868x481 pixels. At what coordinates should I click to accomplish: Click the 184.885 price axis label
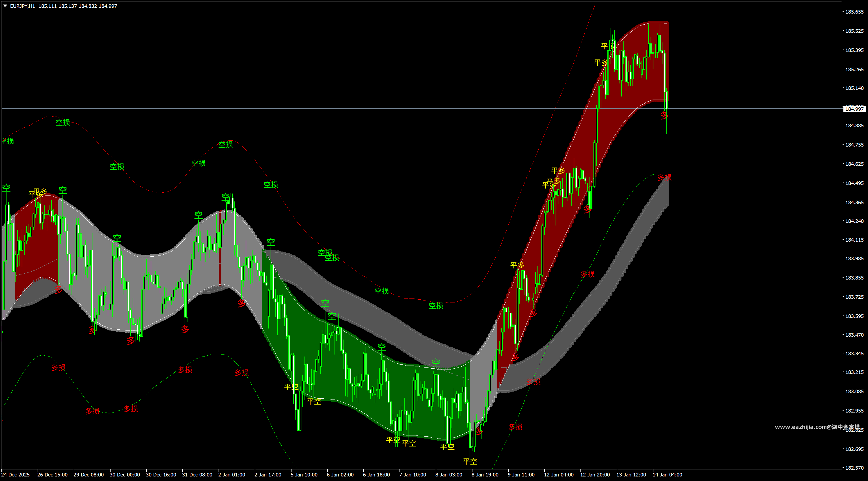click(x=854, y=125)
